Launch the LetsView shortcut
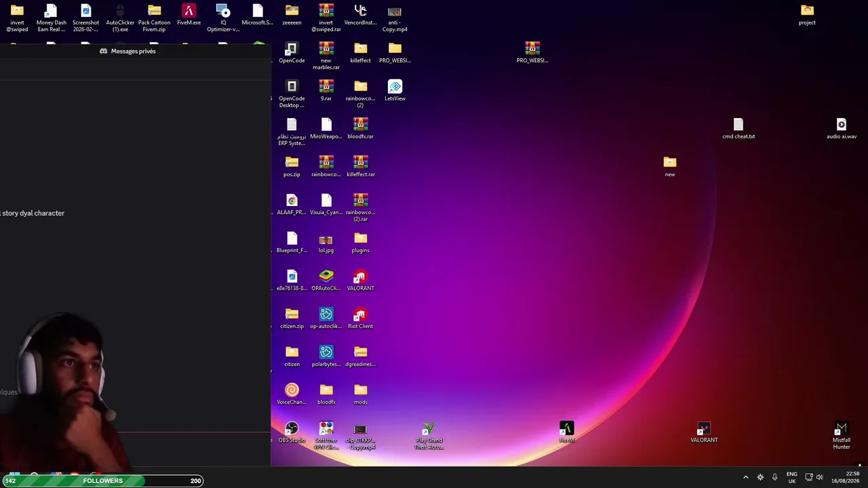The width and height of the screenshot is (868, 488). pos(395,91)
